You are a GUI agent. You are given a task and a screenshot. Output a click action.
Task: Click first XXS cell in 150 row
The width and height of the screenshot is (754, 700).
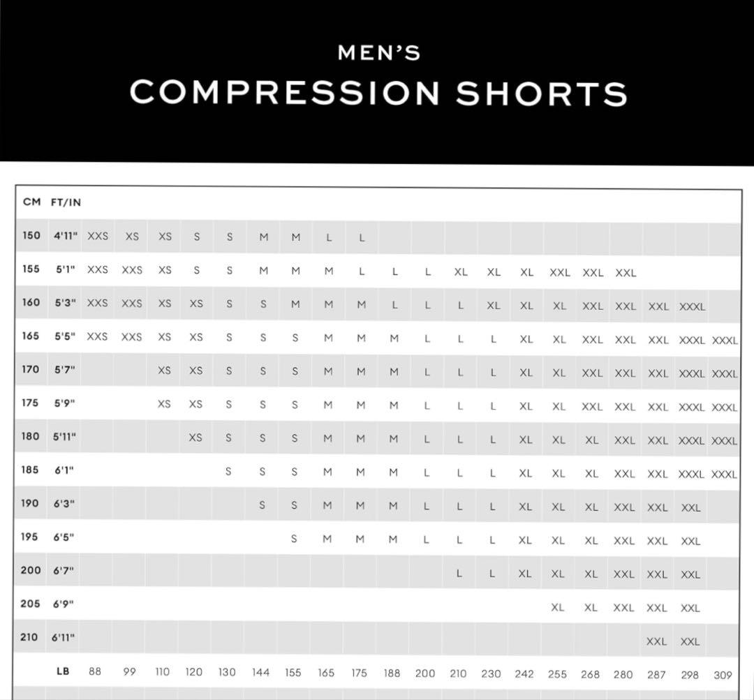98,236
